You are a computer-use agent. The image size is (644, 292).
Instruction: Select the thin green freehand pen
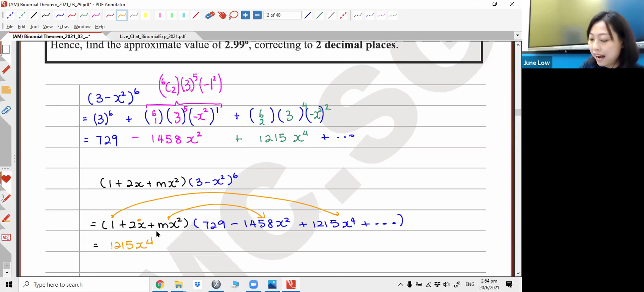393,16
